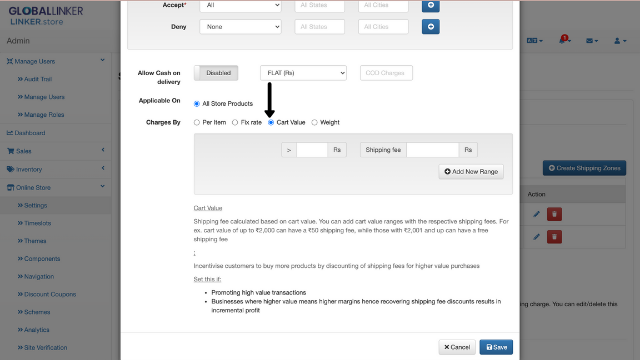Toggle the Allow Cash on delivery switch
Viewport: 640px width, 360px height.
click(216, 73)
